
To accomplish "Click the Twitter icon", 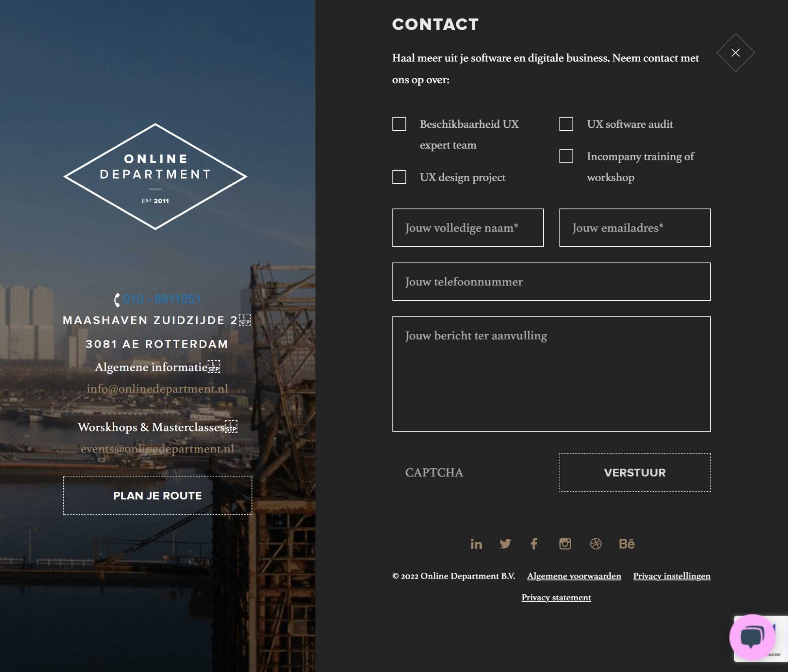I will [x=506, y=543].
